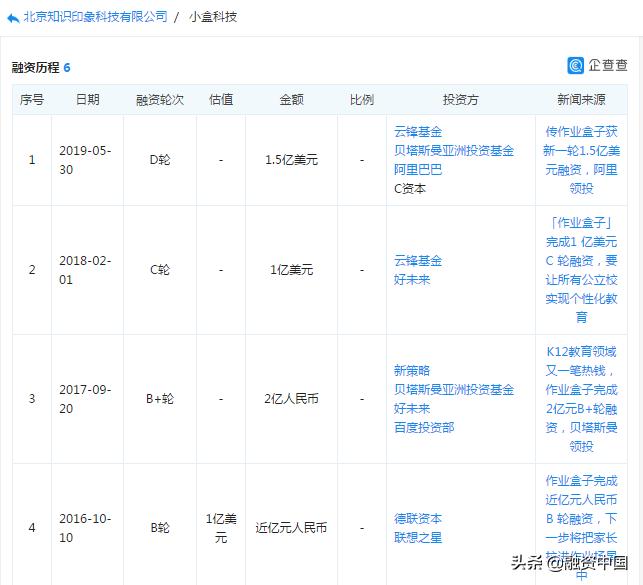The width and height of the screenshot is (643, 585).
Task: Click date 2016-10-10 cell
Action: (x=85, y=528)
